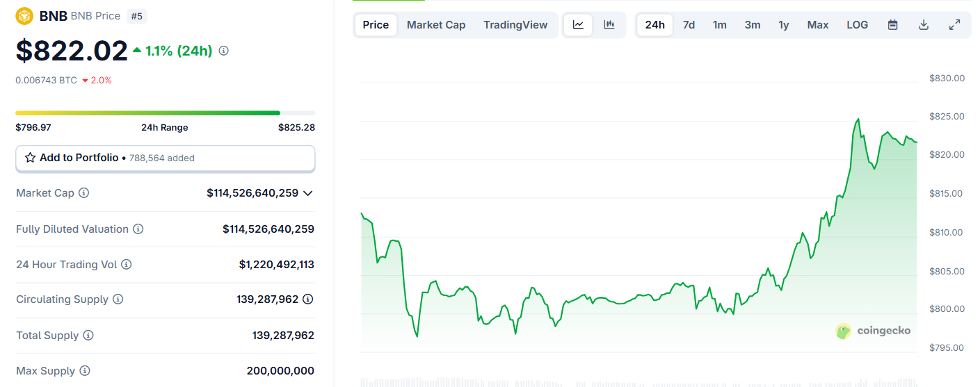This screenshot has height=387, width=980.
Task: Show Max Supply info icon
Action: [85, 371]
